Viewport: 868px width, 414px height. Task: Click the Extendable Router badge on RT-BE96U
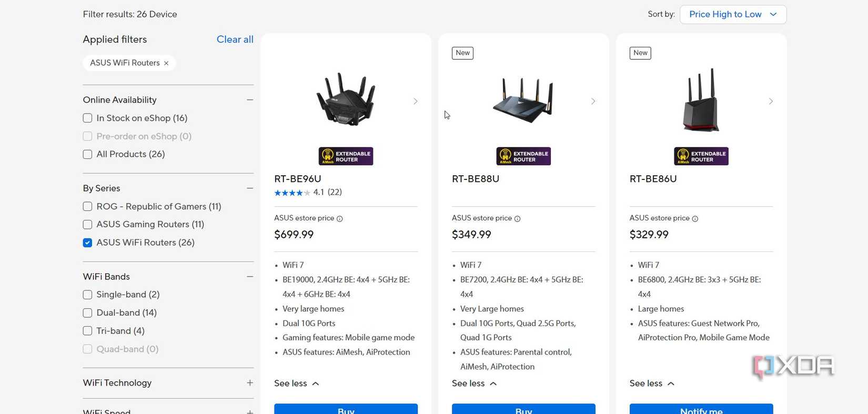(346, 156)
